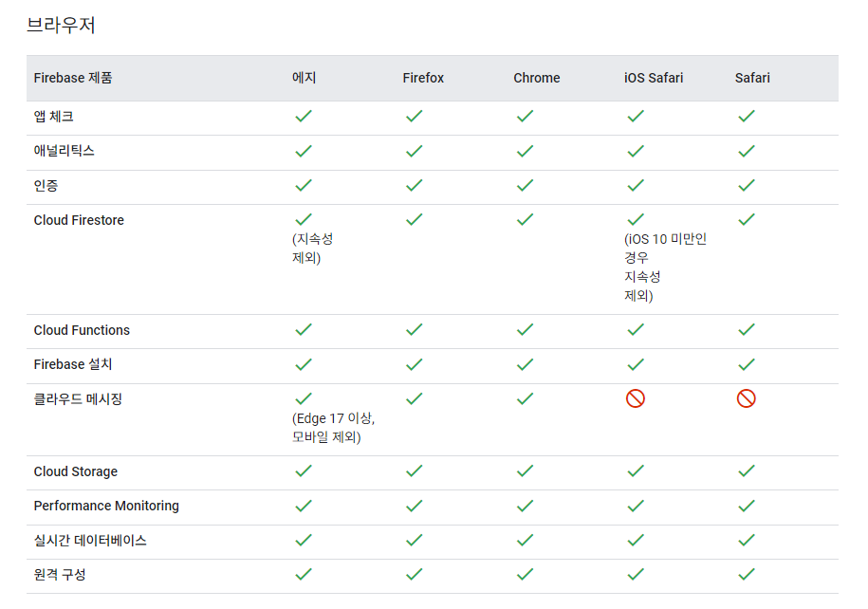
Task: Click the 클라우드 메시징 에지 checkmark
Action: [x=304, y=398]
